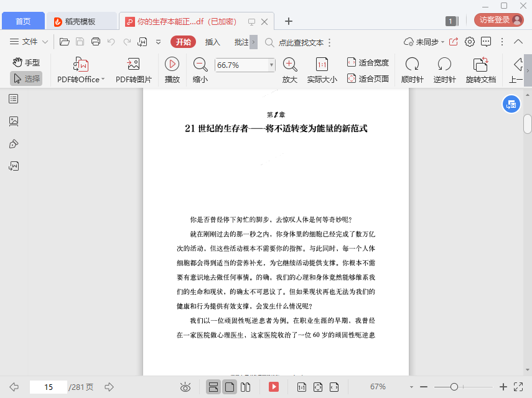This screenshot has width=532, height=398.
Task: Click the zoom slider in status bar
Action: (454, 387)
